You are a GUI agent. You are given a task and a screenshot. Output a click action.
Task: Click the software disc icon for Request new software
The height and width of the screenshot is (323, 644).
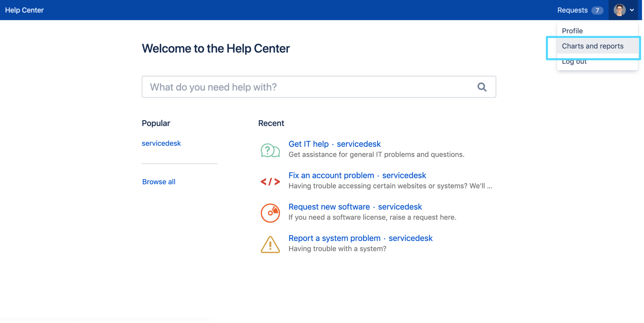pos(270,213)
